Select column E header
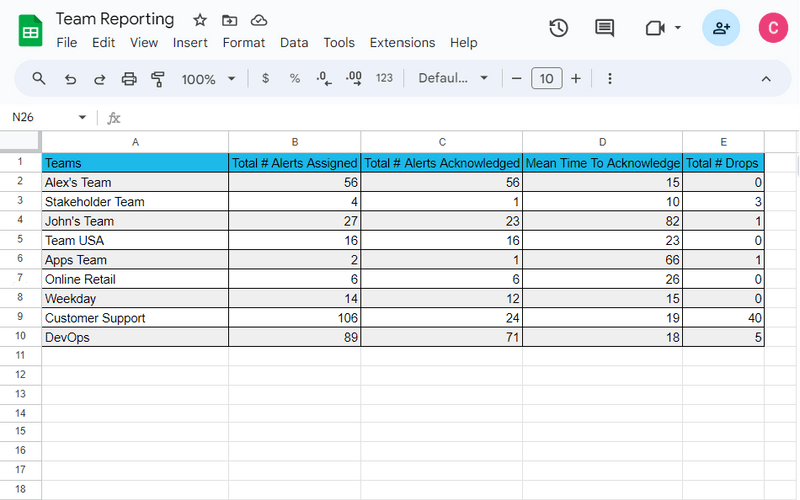 (723, 142)
